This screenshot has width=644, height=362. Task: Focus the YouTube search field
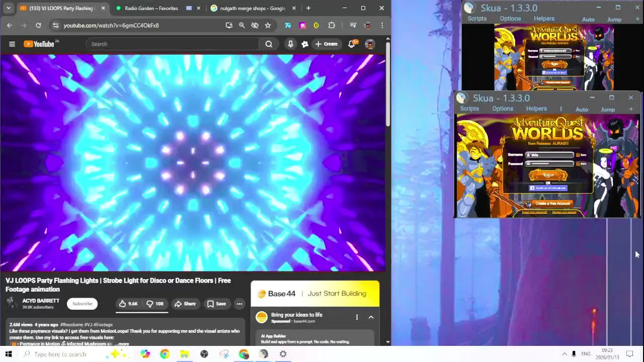[172, 44]
